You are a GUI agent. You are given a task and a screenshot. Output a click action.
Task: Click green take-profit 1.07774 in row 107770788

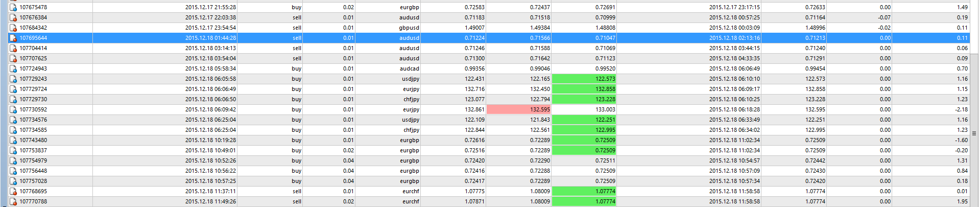(584, 201)
